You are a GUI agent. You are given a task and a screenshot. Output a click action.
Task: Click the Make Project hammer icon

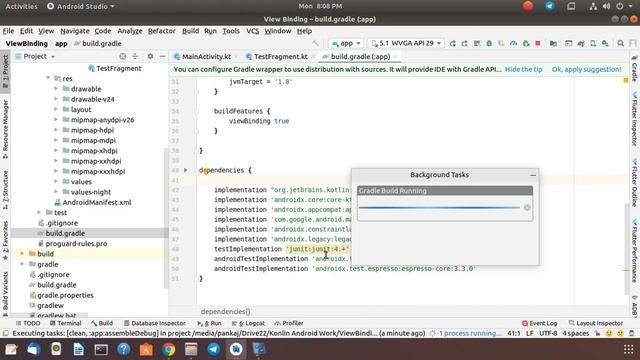click(315, 43)
